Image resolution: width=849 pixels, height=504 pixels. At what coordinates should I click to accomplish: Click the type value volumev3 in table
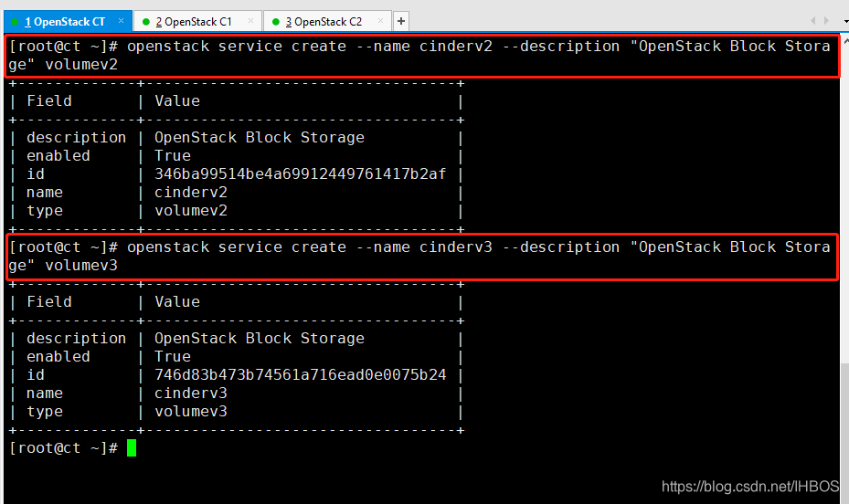click(191, 412)
